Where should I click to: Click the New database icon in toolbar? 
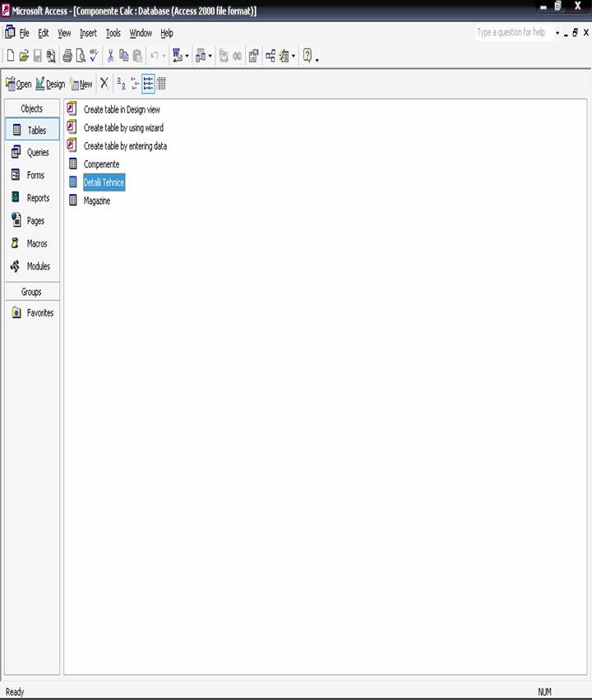click(x=11, y=56)
